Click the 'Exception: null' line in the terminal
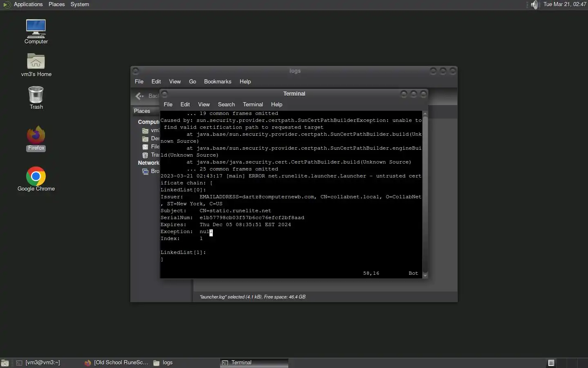 187,231
